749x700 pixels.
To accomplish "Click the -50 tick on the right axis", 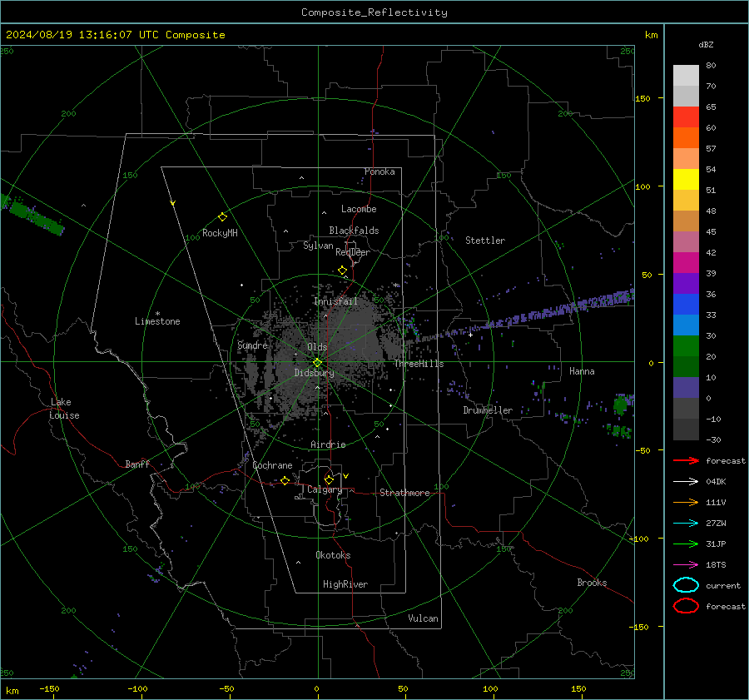I will [x=642, y=450].
